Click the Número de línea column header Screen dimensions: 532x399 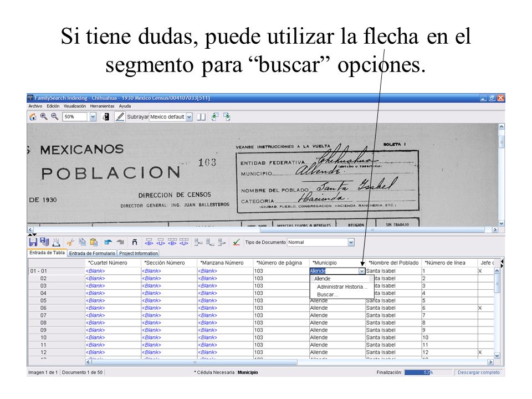point(449,263)
